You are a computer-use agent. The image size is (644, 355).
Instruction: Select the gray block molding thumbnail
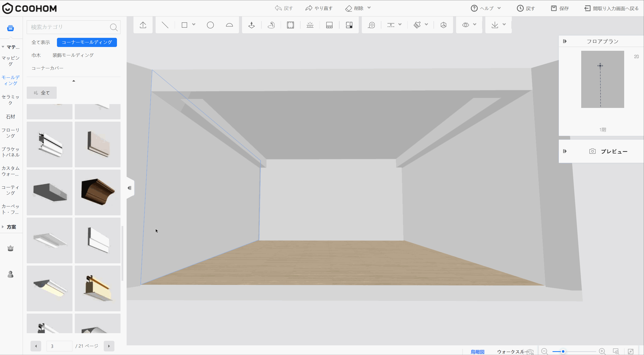point(50,192)
